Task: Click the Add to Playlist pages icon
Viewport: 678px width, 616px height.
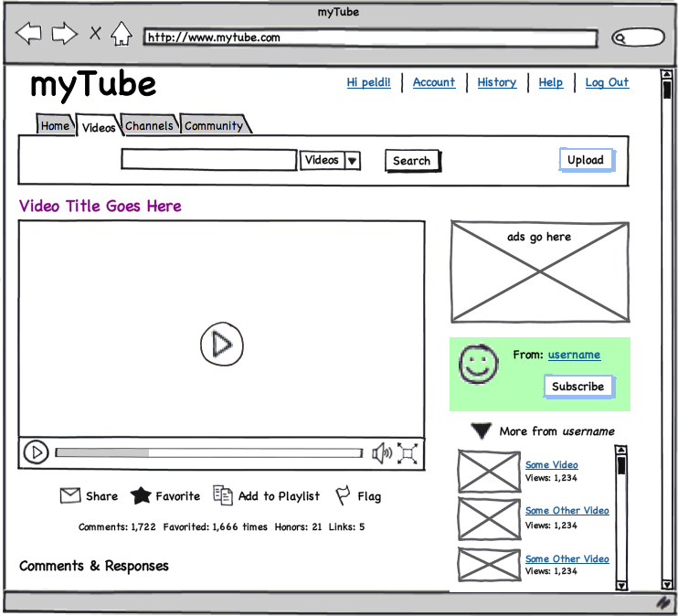Action: (x=223, y=494)
